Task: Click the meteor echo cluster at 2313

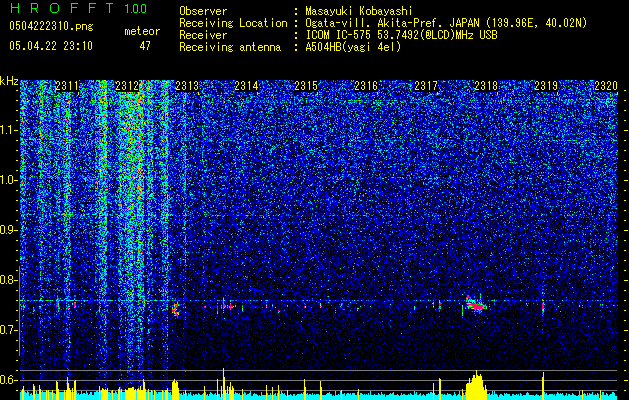Action: point(175,310)
